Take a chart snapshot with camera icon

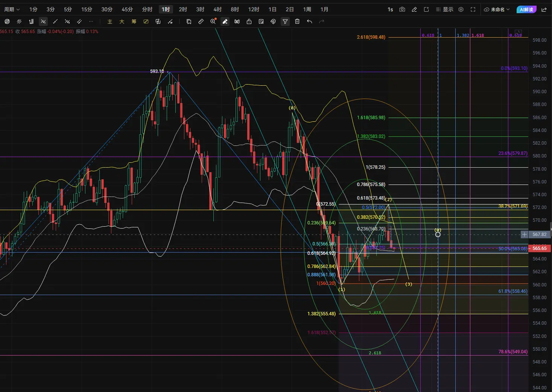tap(402, 9)
